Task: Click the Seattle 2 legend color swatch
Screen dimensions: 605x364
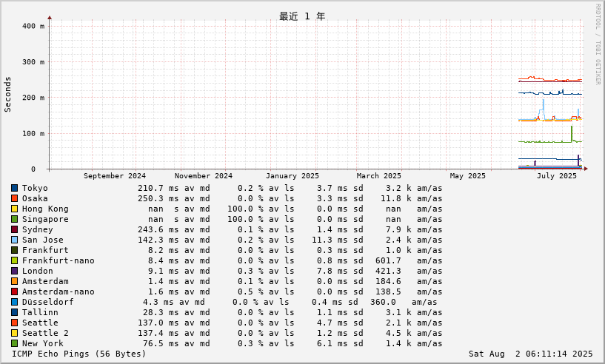Action: [14, 334]
